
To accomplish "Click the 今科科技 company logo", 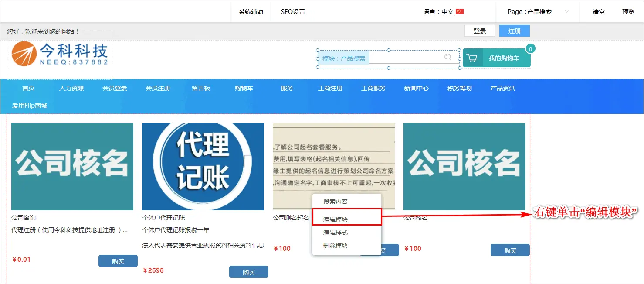I will point(60,54).
